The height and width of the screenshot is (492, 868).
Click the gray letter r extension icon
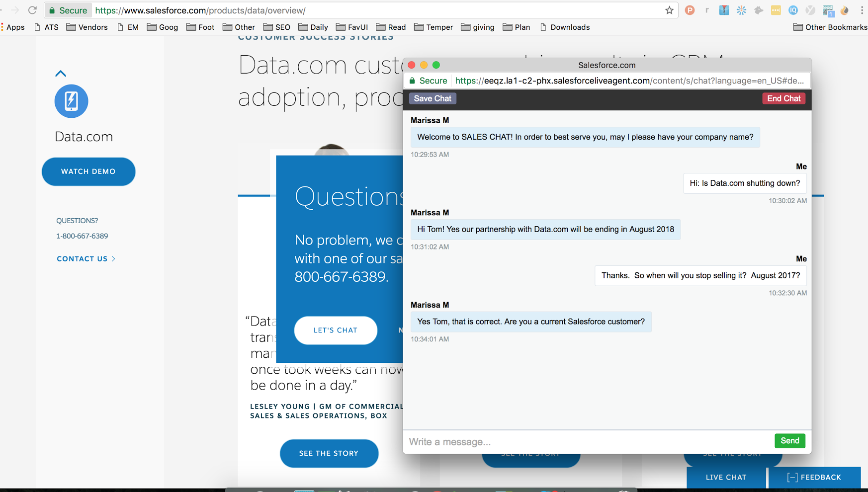(706, 10)
